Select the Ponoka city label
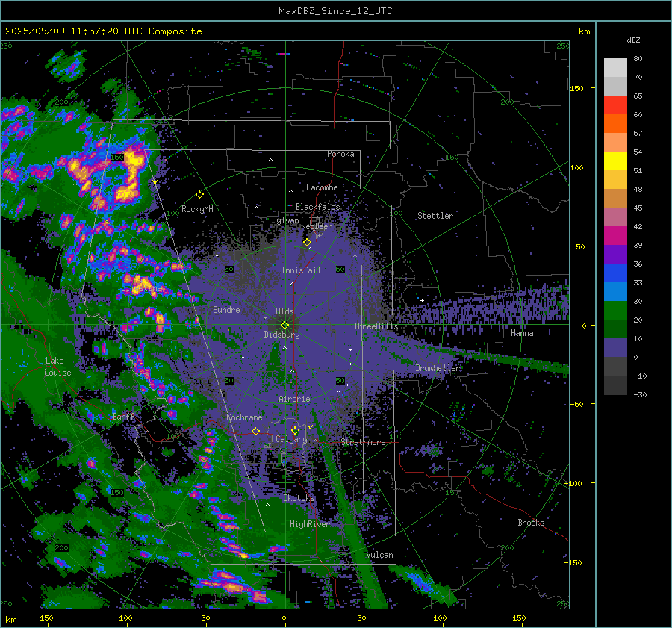Image resolution: width=672 pixels, height=628 pixels. coord(340,154)
